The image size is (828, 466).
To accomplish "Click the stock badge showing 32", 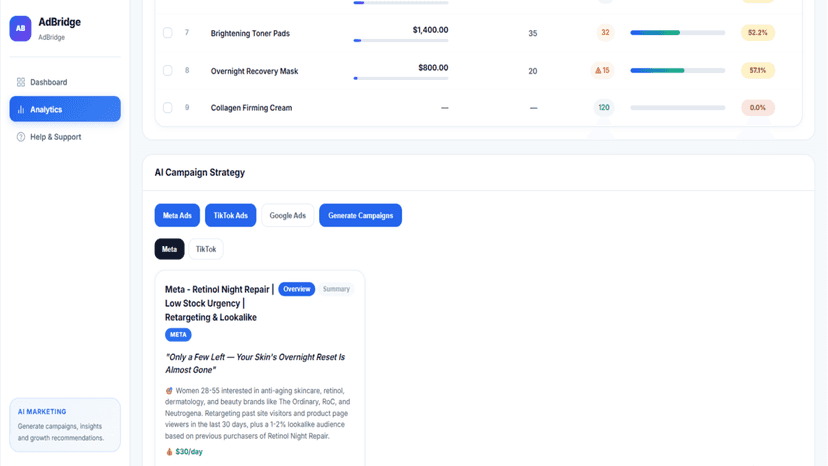I will point(605,33).
